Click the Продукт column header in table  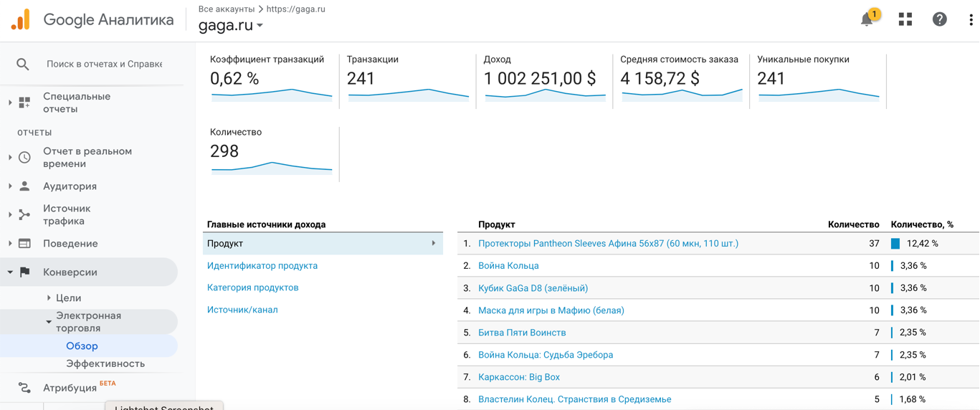pyautogui.click(x=496, y=224)
